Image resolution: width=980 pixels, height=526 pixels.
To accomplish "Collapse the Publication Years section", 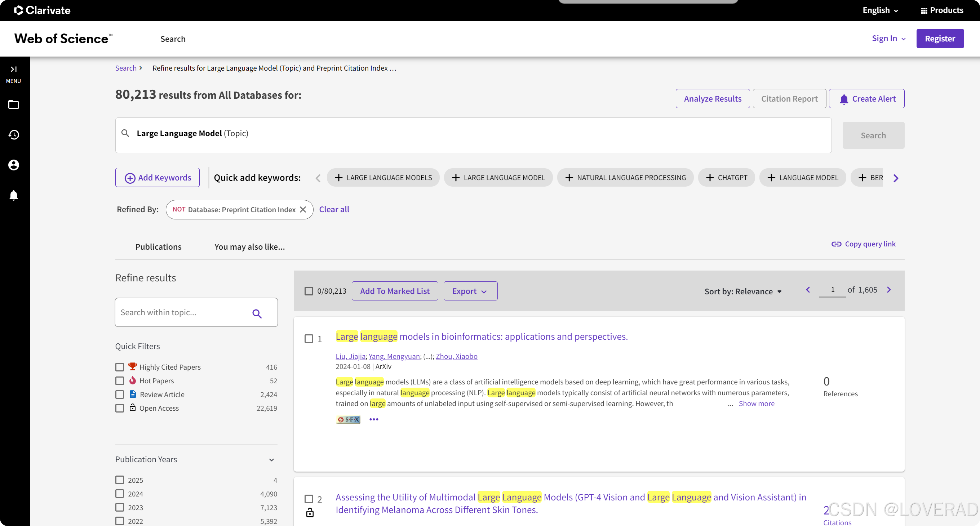I will (271, 459).
